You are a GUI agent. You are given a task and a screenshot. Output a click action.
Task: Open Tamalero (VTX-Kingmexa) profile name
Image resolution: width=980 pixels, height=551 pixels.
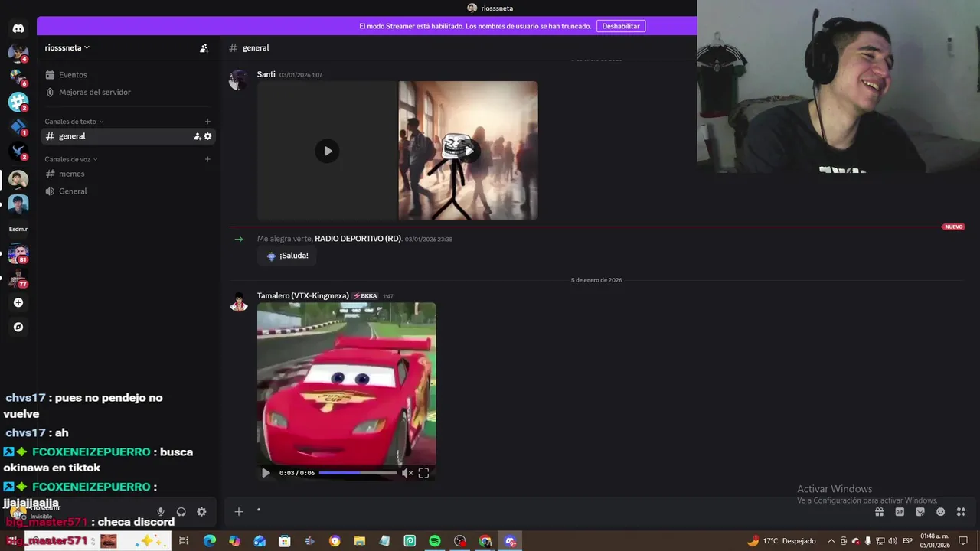click(x=303, y=296)
